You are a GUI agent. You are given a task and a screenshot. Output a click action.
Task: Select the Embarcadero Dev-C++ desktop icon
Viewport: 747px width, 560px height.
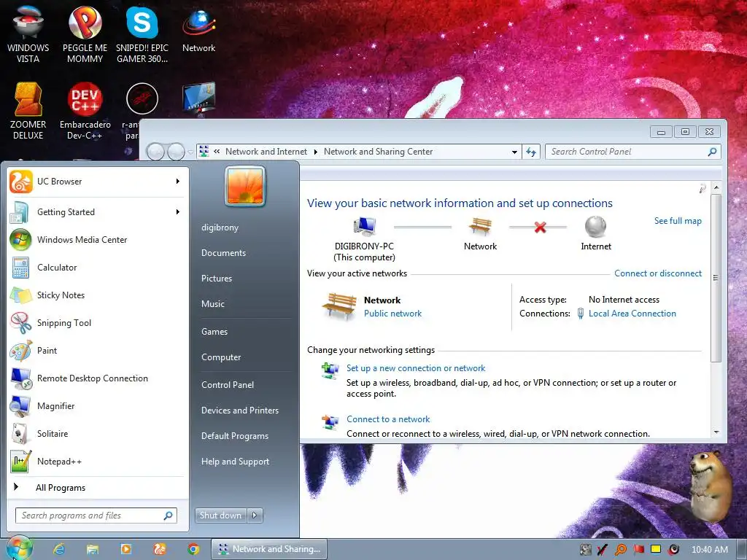coord(85,111)
